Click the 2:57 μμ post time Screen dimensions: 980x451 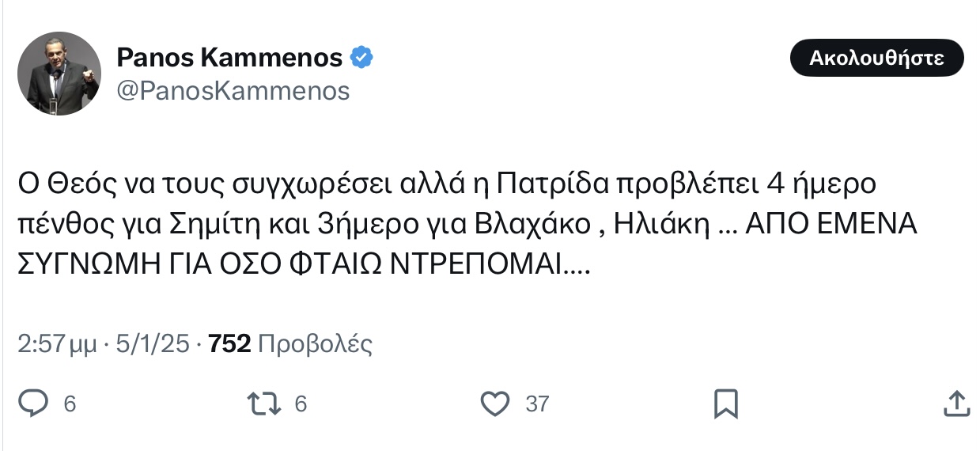coord(56,344)
